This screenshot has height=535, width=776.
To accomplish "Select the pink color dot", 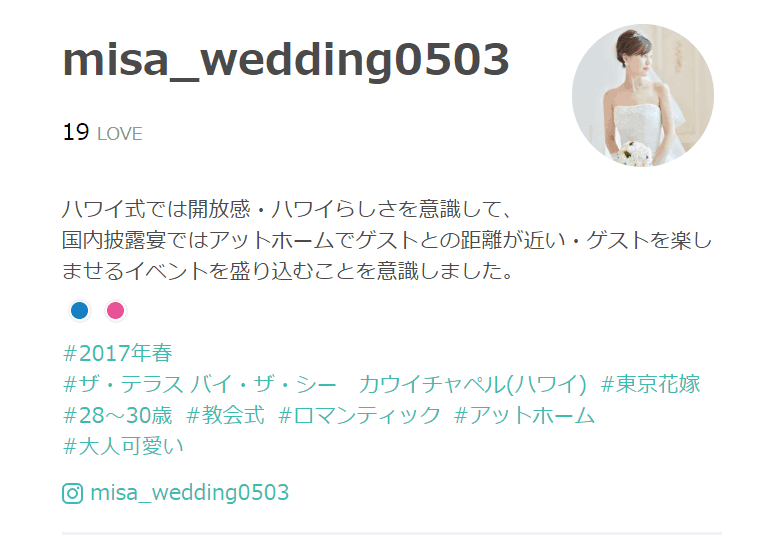I will pos(115,311).
